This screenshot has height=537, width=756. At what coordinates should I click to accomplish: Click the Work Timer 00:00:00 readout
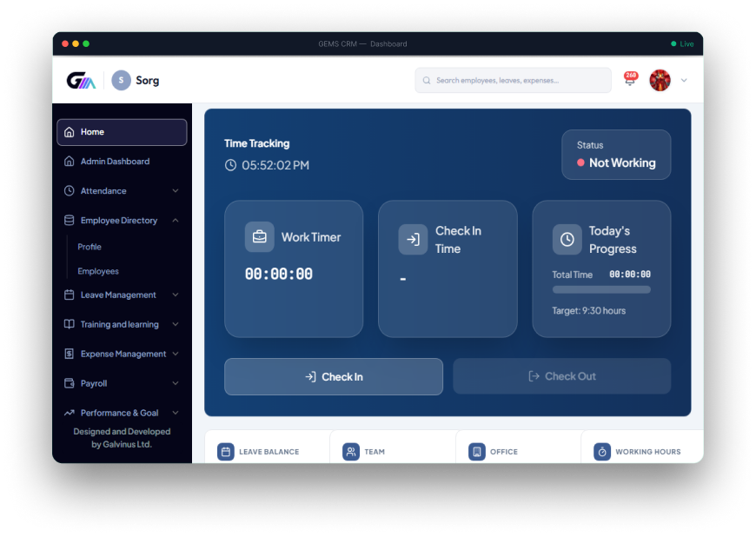tap(279, 274)
